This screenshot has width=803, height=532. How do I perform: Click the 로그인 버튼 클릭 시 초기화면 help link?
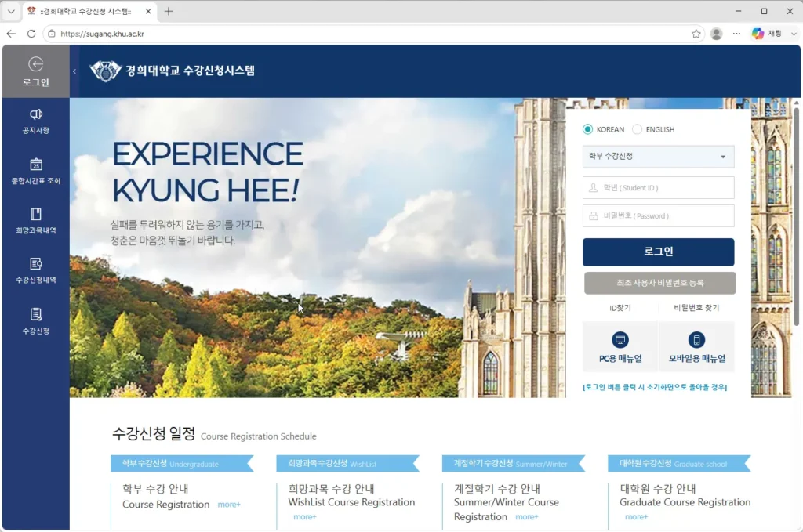(x=655, y=387)
